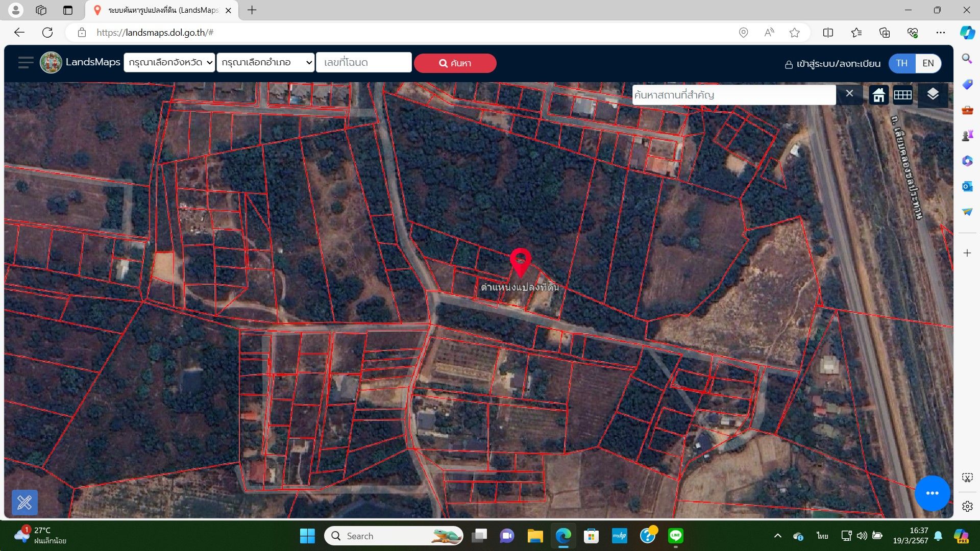
Task: Open the measurement tool icon
Action: [x=24, y=503]
